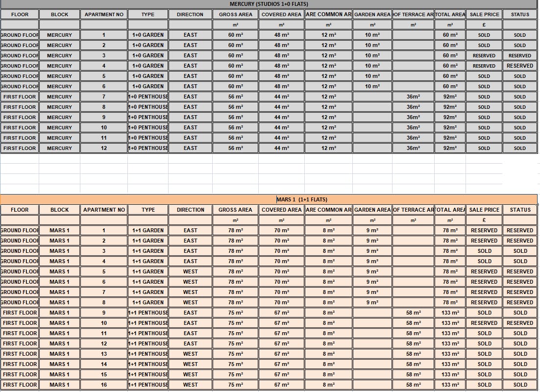This screenshot has height=392, width=540.
Task: Select the apartment number cell for Mercury apartment 1
Action: click(x=104, y=35)
